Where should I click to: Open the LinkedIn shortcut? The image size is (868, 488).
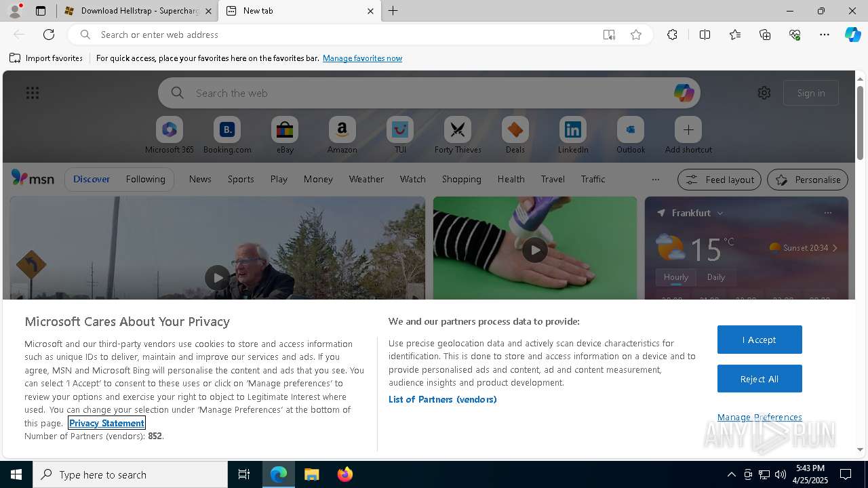573,136
